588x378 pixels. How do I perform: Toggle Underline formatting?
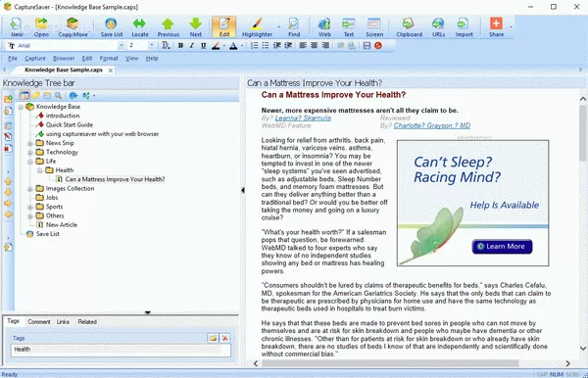(203, 46)
